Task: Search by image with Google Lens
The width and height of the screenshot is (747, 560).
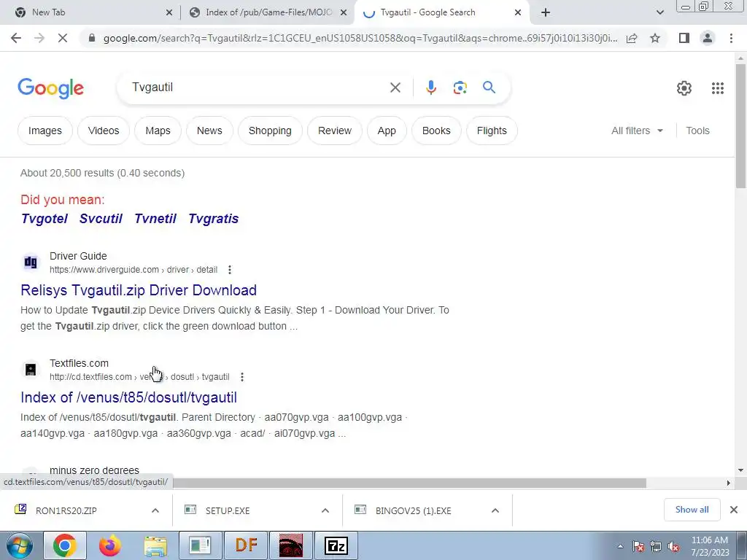Action: [460, 87]
